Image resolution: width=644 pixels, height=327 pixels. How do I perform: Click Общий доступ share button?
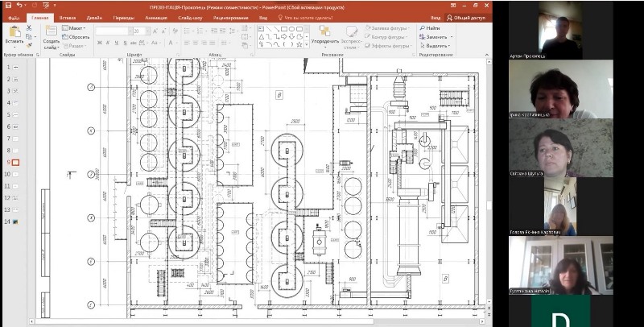[x=466, y=18]
